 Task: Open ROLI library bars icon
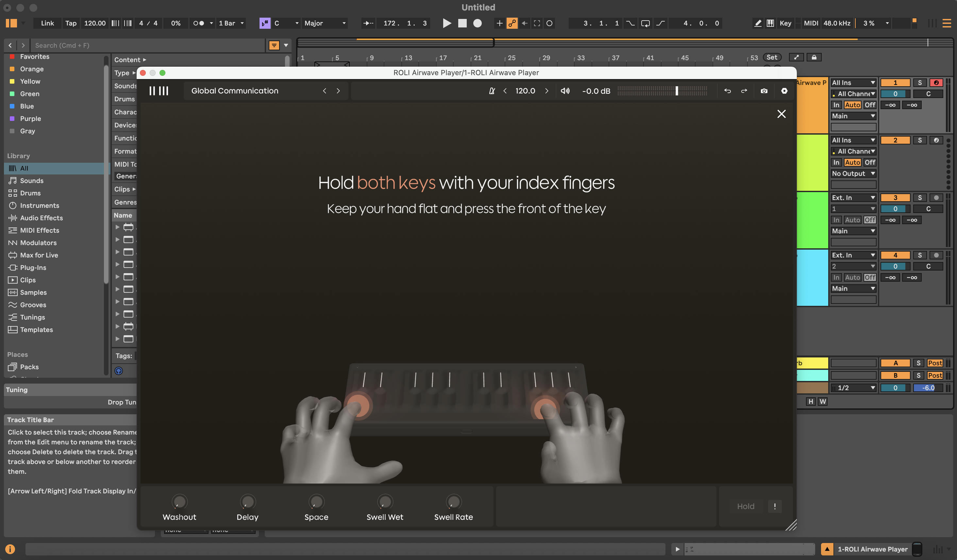click(159, 91)
